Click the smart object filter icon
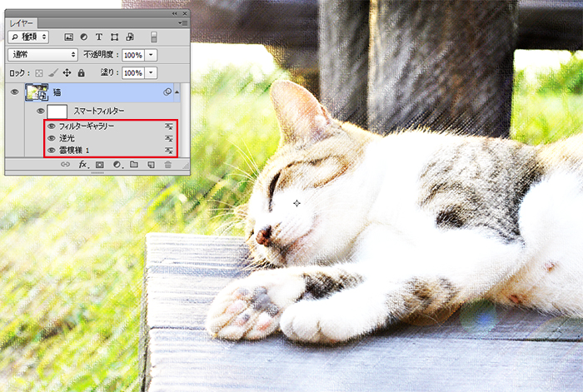The height and width of the screenshot is (392, 583). click(129, 37)
